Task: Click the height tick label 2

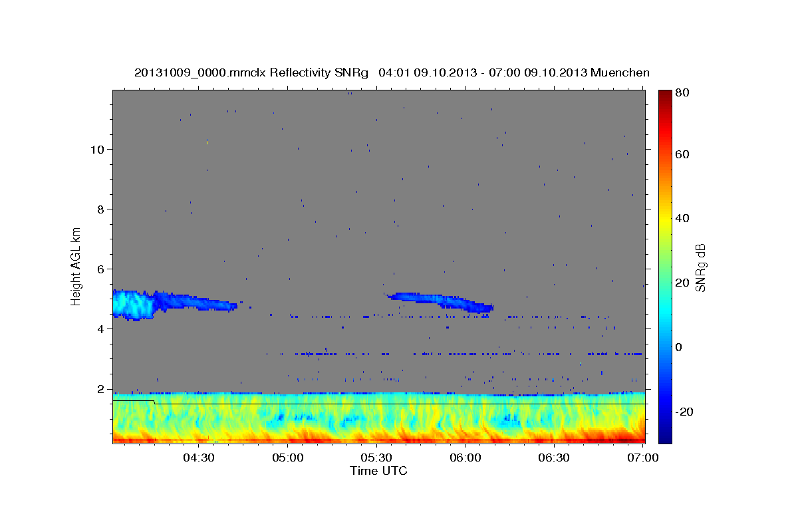Action: (x=100, y=388)
